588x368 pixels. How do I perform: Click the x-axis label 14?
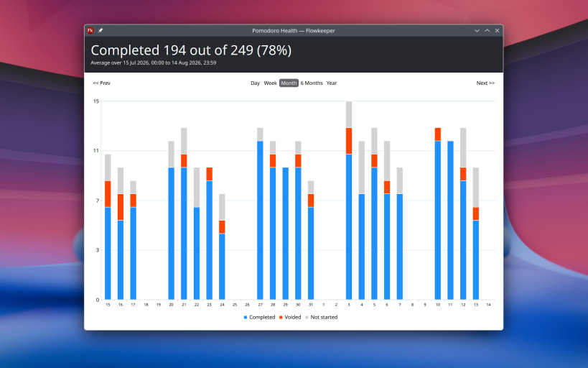(489, 305)
